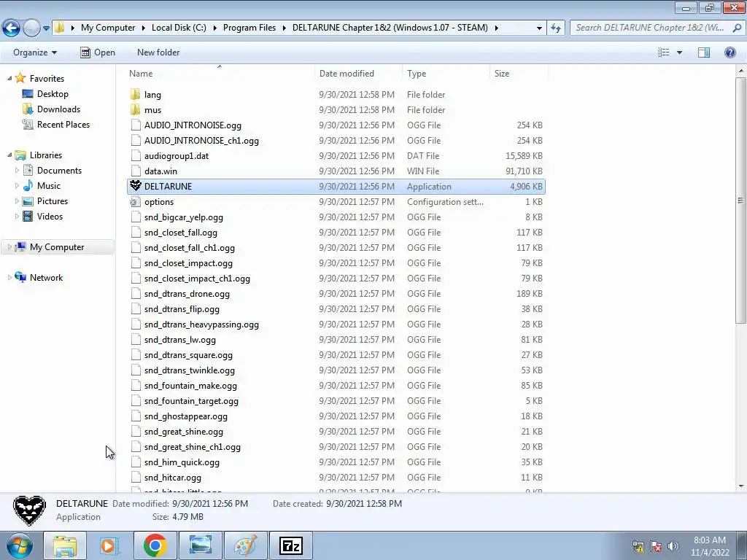Image resolution: width=747 pixels, height=560 pixels.
Task: Click the Back navigation arrow button
Action: click(12, 28)
